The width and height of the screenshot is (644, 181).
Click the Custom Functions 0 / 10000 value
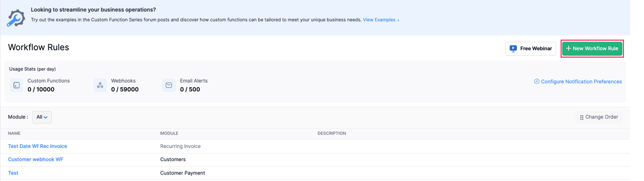click(x=41, y=89)
